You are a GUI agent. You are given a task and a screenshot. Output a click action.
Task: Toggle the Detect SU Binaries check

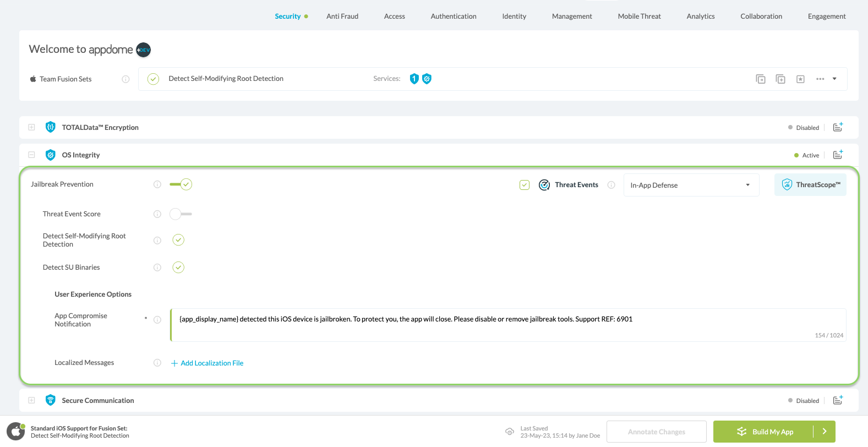pos(178,268)
